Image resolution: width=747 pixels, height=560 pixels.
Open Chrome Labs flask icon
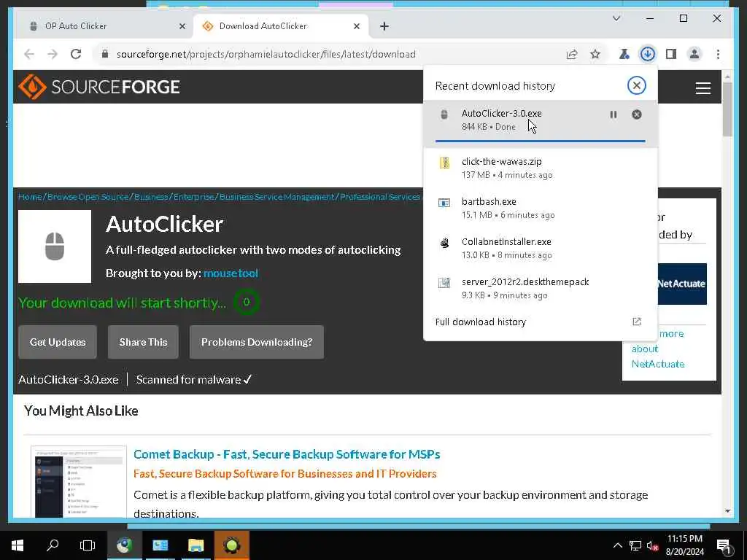[624, 54]
